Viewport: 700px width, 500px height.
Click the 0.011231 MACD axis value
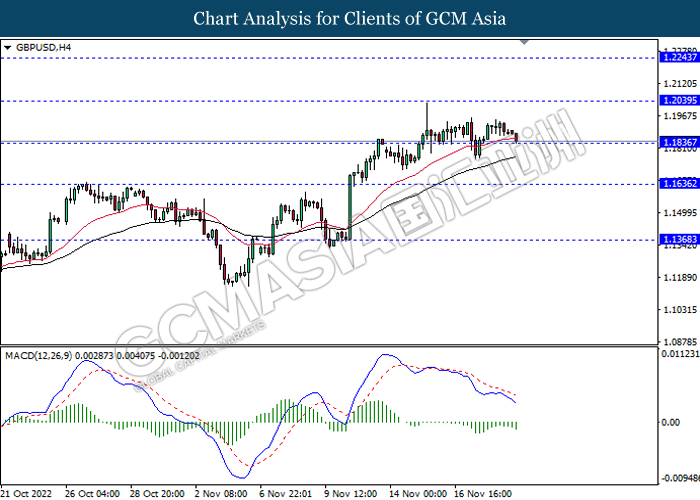[x=680, y=354]
